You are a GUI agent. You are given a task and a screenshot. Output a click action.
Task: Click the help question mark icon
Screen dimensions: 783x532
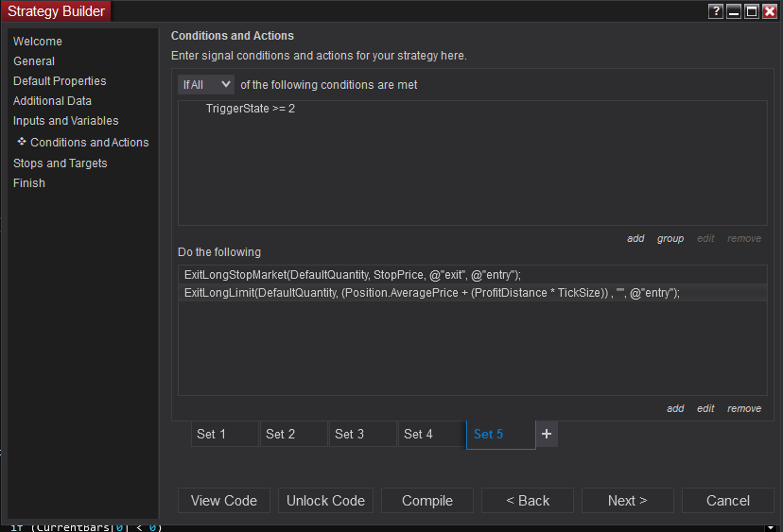(x=716, y=11)
